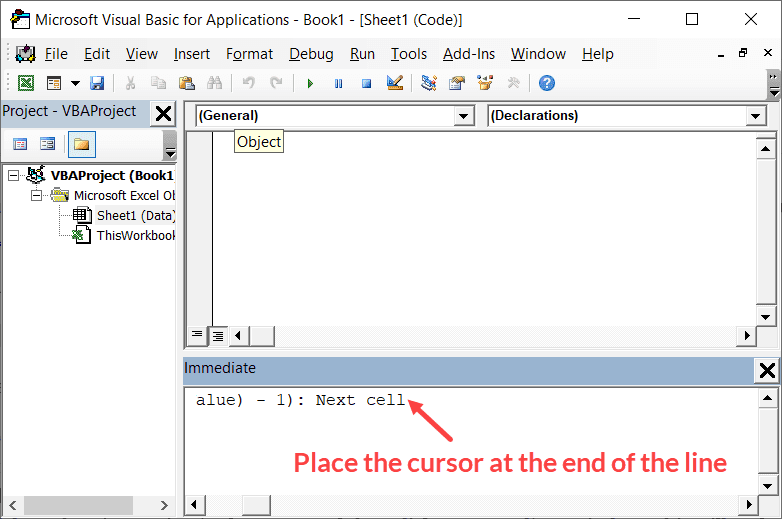Click the Undo toolbar icon
Viewport: 782px width, 519px height.
248,83
